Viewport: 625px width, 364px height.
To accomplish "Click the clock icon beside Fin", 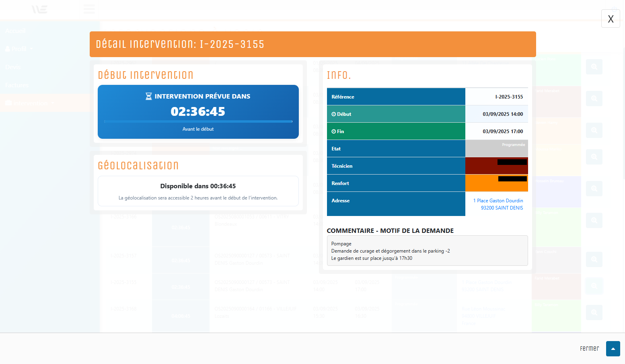I will point(333,132).
